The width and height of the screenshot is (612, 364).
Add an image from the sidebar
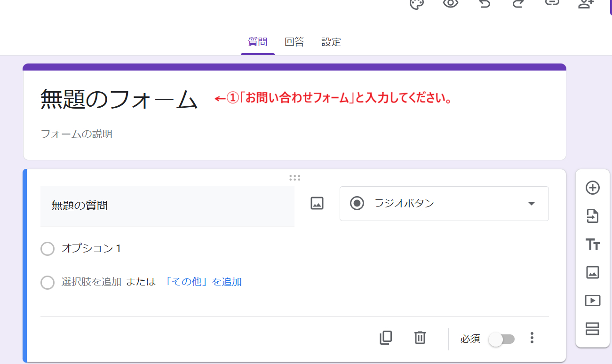tap(593, 272)
